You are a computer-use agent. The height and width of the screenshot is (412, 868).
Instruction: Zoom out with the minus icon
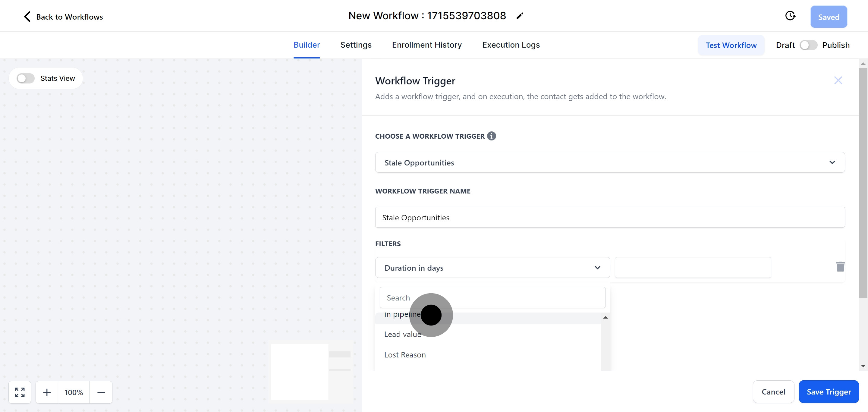pyautogui.click(x=101, y=392)
